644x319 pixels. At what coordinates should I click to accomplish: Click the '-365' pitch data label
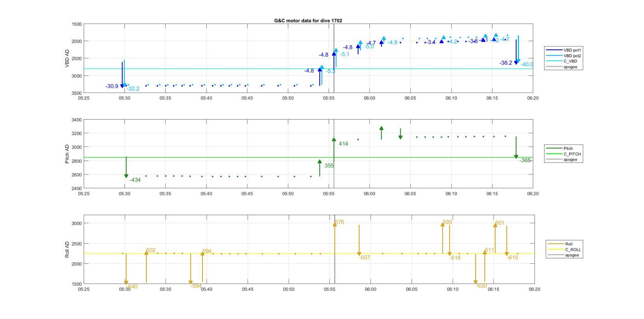click(x=525, y=161)
